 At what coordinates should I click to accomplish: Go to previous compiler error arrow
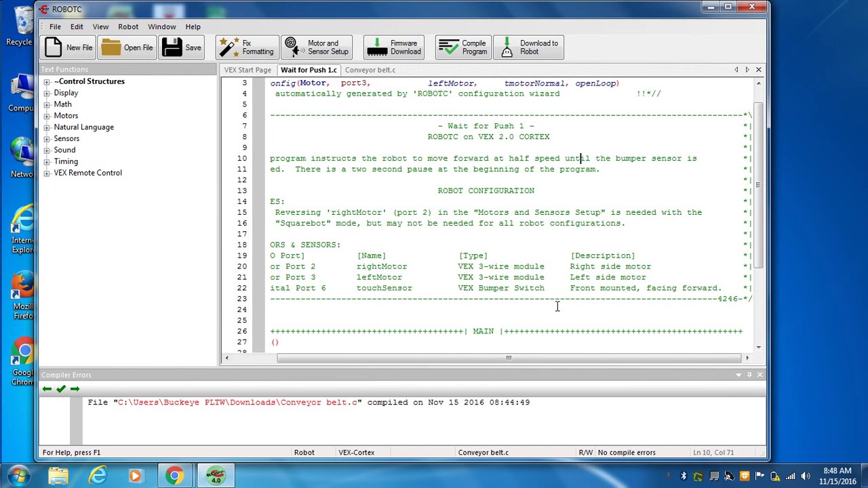click(x=47, y=389)
